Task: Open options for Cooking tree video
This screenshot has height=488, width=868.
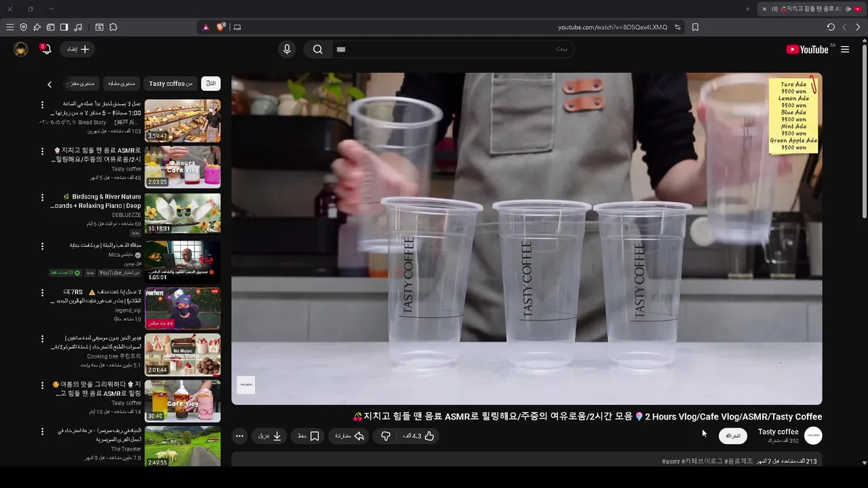Action: [x=42, y=339]
